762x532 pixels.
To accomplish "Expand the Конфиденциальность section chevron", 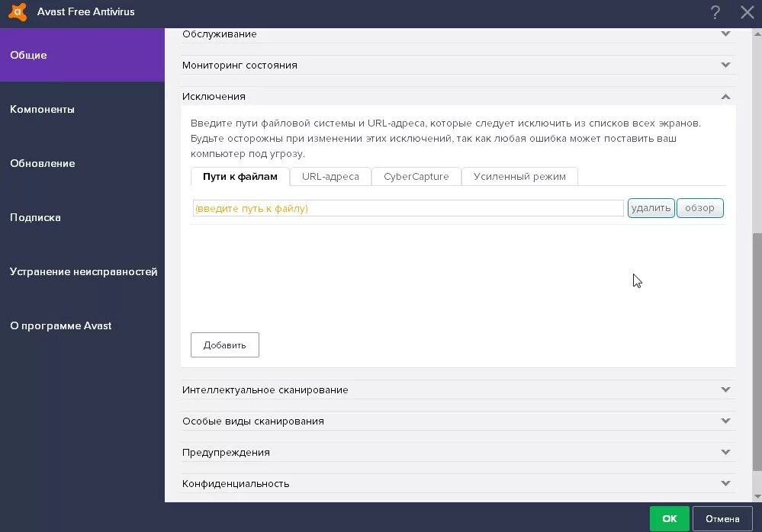I will click(x=725, y=483).
